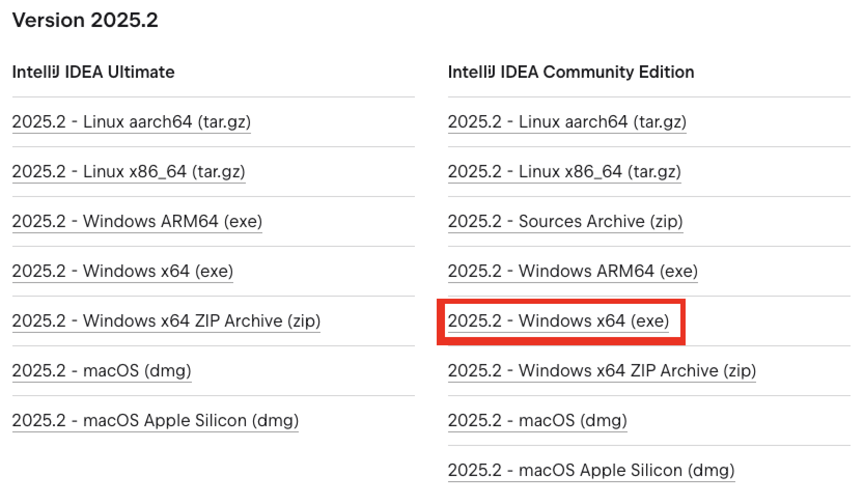
Task: Open Community Edition Sources Archive zip link
Action: coord(565,221)
